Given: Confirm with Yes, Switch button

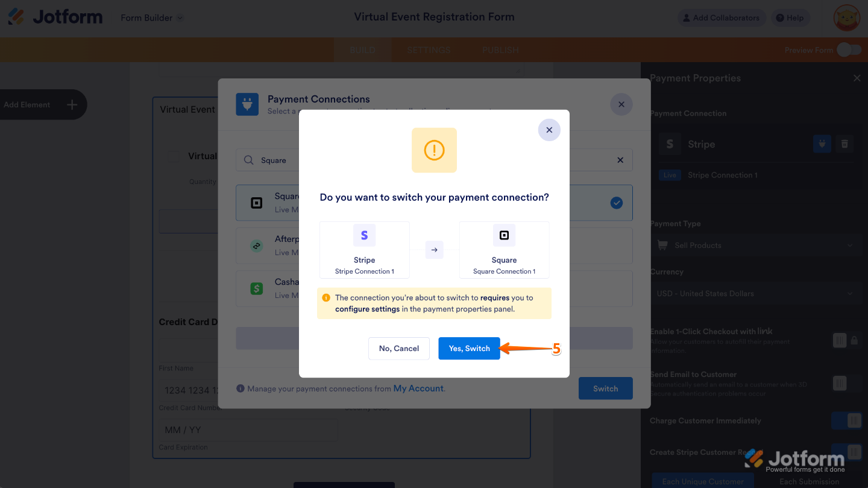Looking at the screenshot, I should (469, 348).
